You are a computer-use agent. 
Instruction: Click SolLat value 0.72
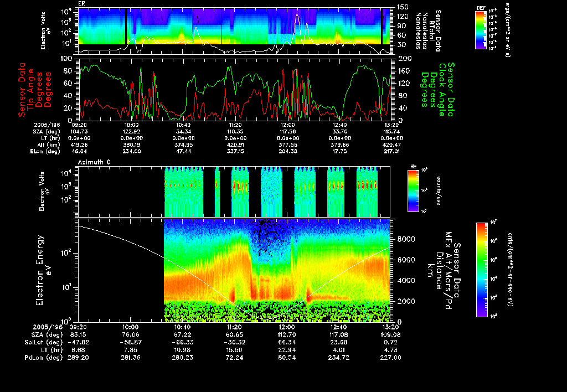(391, 343)
